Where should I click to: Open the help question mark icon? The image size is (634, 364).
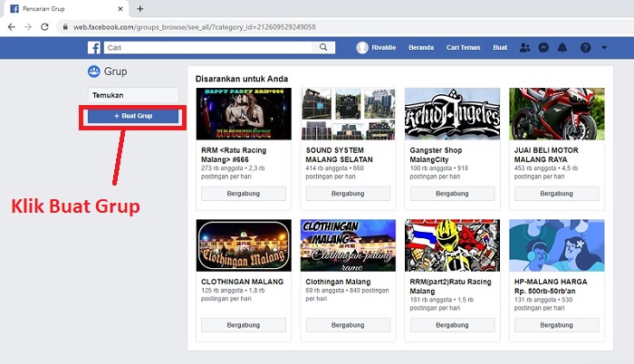point(585,48)
